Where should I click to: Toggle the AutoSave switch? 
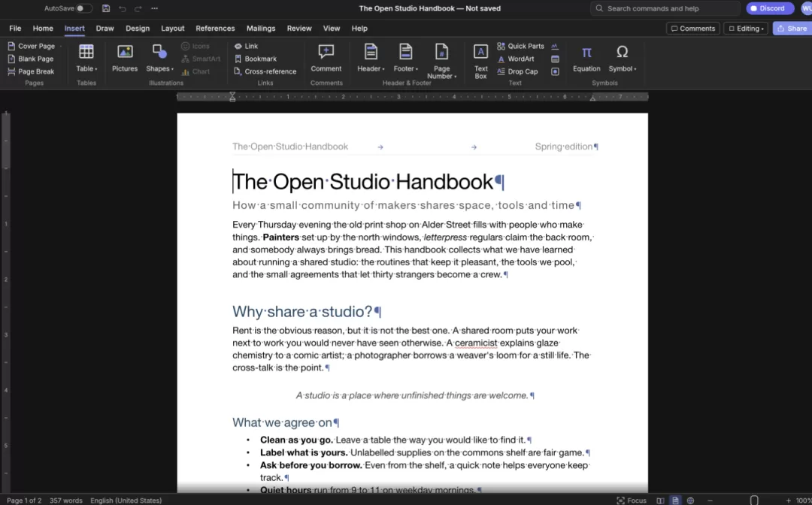click(84, 8)
